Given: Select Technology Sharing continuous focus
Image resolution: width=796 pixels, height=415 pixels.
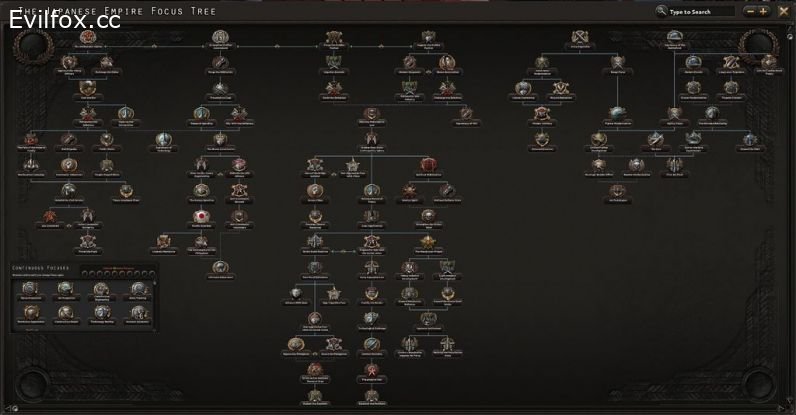Looking at the screenshot, I should tap(102, 315).
